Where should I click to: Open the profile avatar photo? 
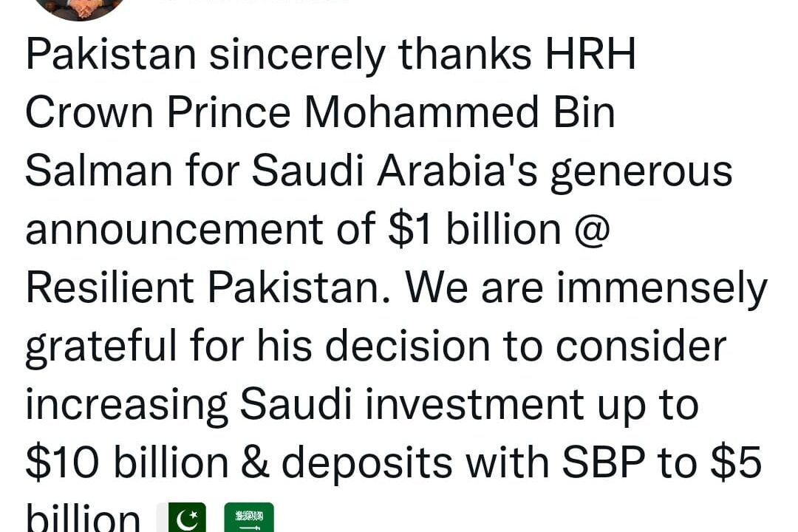click(x=80, y=7)
